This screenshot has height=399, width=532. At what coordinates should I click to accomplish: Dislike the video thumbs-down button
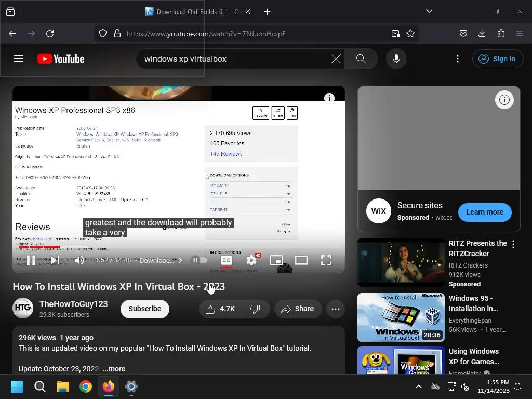[256, 309]
